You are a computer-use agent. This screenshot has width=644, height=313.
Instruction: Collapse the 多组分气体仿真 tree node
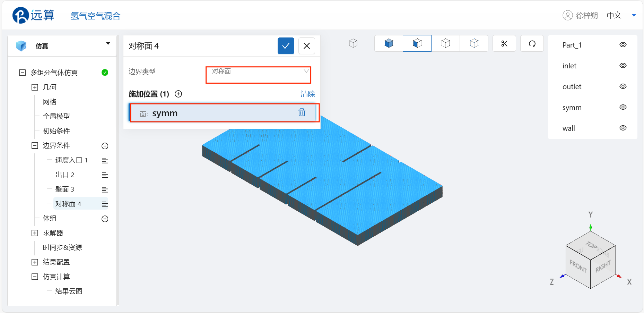23,73
